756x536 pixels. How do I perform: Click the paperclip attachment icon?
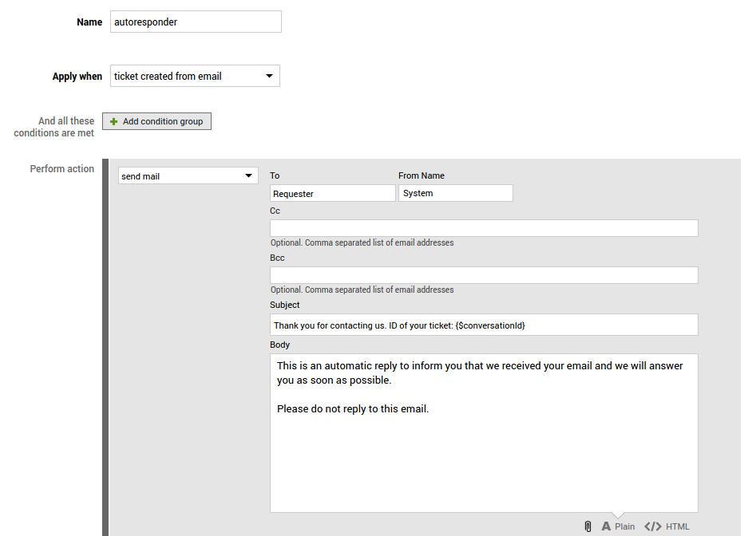588,526
